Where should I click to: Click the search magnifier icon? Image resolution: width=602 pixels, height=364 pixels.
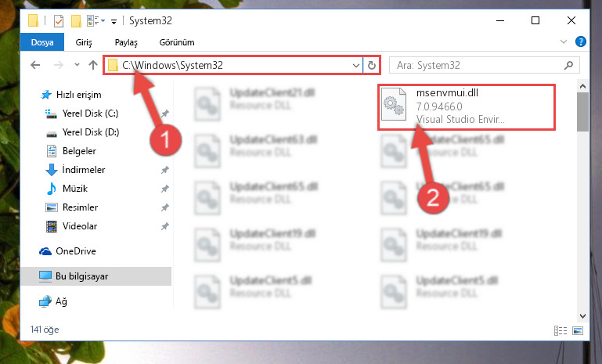click(x=568, y=65)
